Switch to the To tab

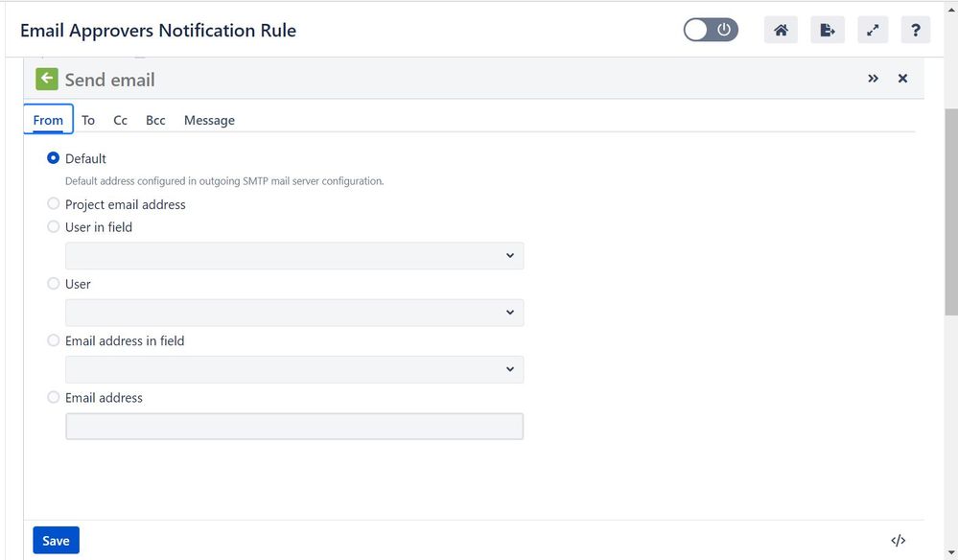point(88,120)
